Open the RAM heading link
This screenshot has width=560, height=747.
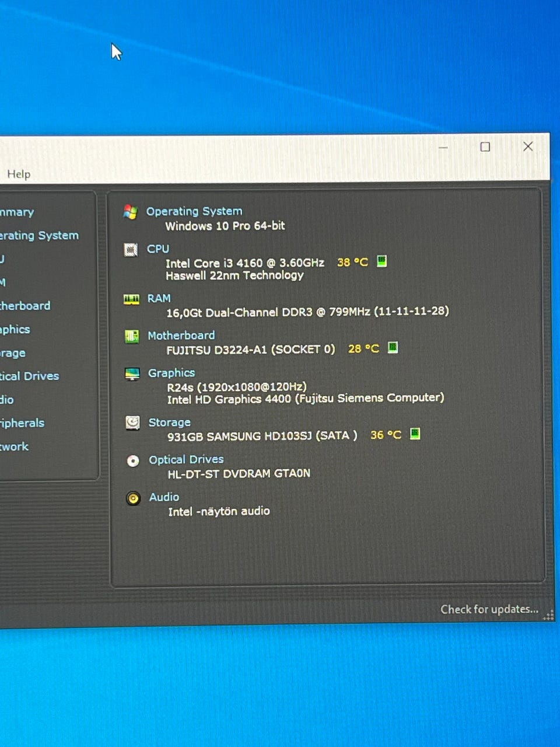point(159,298)
